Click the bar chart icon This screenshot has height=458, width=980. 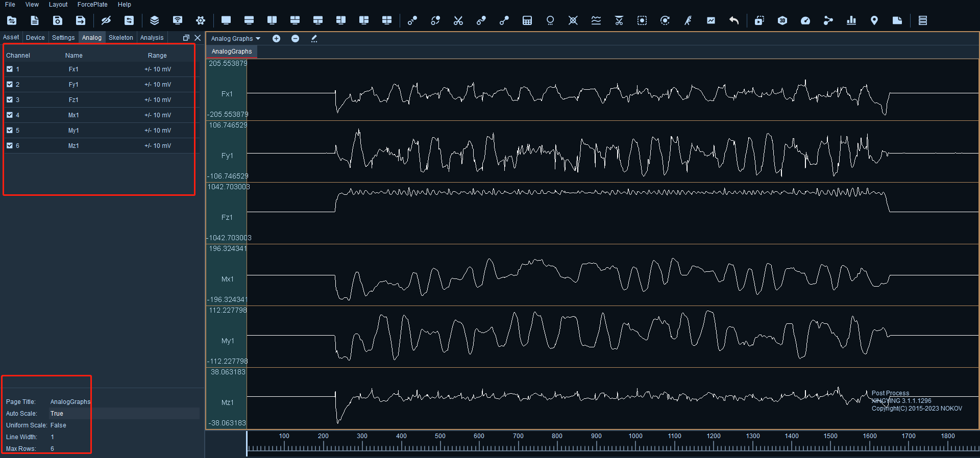pyautogui.click(x=851, y=20)
